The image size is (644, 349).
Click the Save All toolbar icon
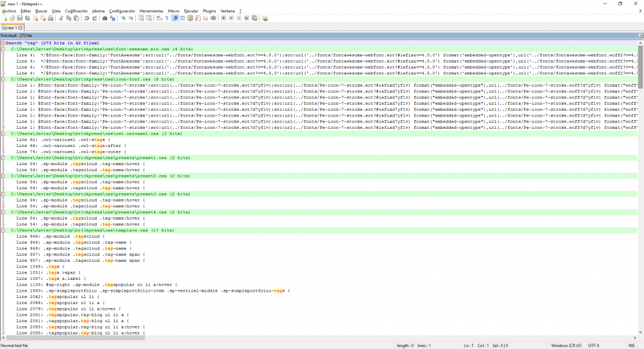28,18
